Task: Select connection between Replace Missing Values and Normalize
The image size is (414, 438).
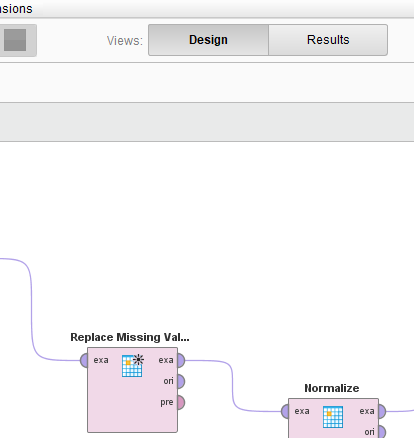Action: coord(233,386)
